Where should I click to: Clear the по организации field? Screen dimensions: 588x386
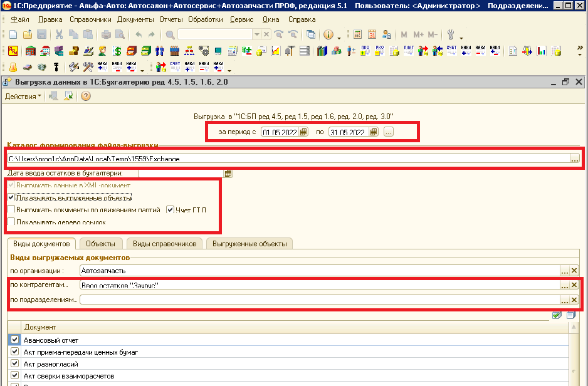click(x=574, y=271)
